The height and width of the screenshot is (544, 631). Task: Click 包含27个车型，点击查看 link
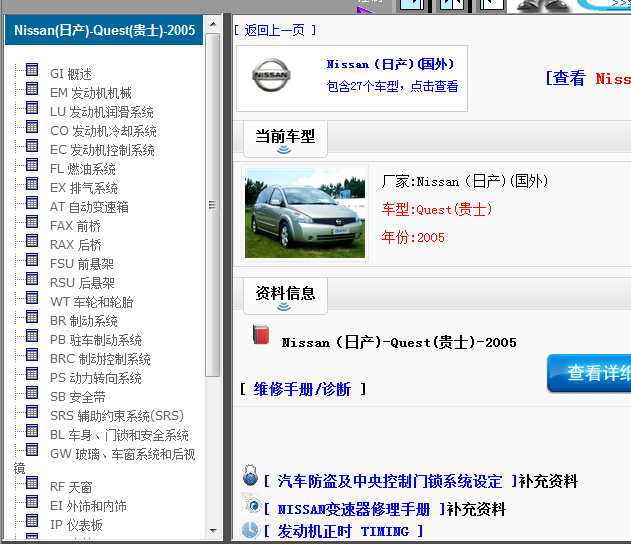point(392,86)
